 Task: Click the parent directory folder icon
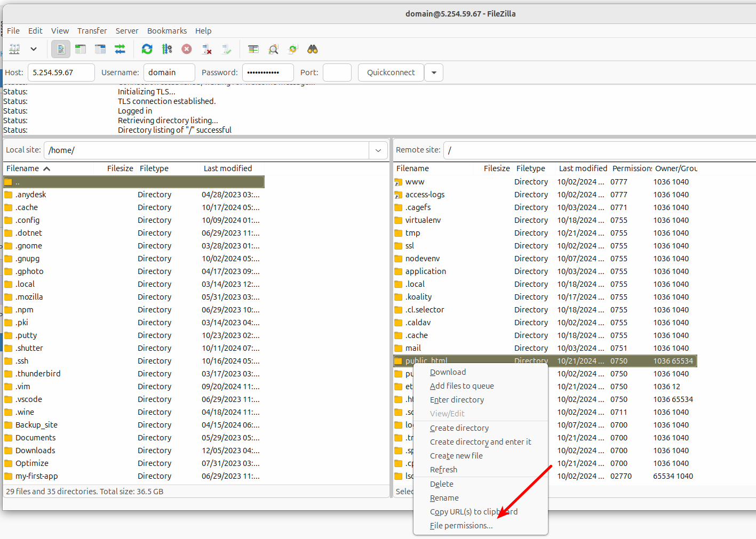[9, 182]
